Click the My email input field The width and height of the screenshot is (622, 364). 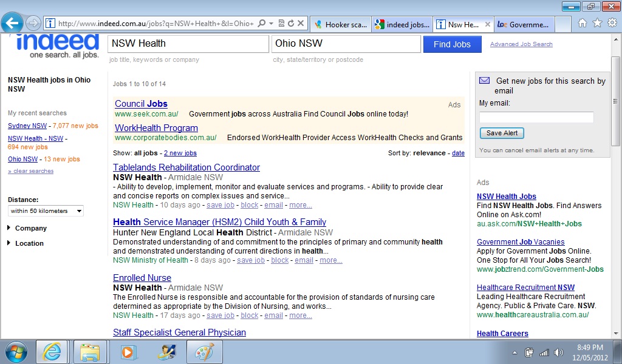536,118
